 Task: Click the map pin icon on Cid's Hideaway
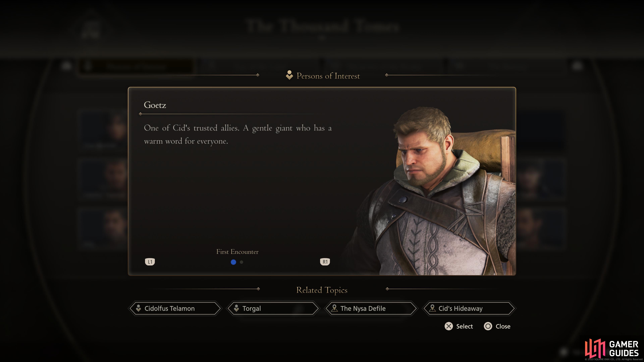click(432, 308)
